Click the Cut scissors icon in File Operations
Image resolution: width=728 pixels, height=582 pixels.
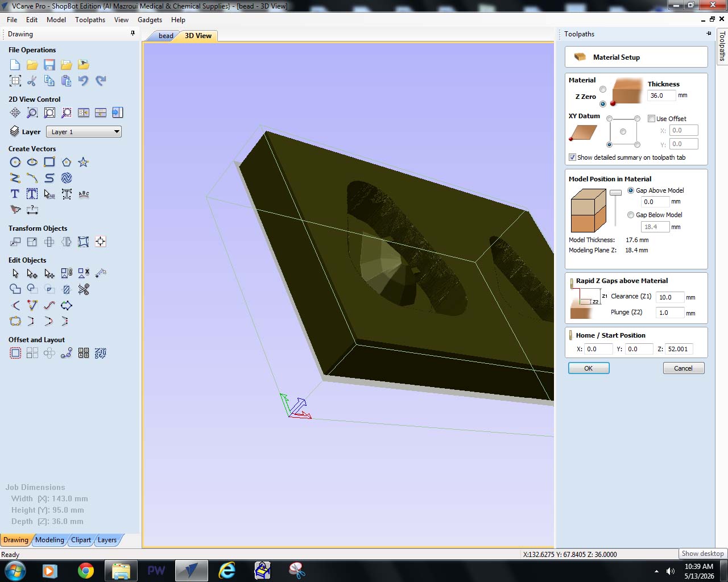point(32,81)
